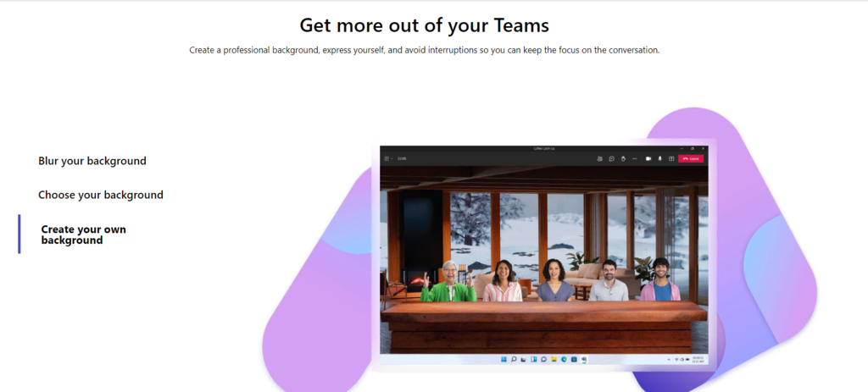This screenshot has width=868, height=392.
Task: Toggle the microphone icon in the meeting toolbar
Action: click(659, 158)
